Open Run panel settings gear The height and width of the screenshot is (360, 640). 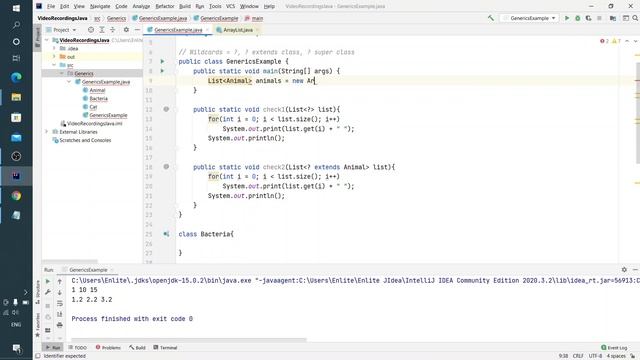[x=624, y=269]
